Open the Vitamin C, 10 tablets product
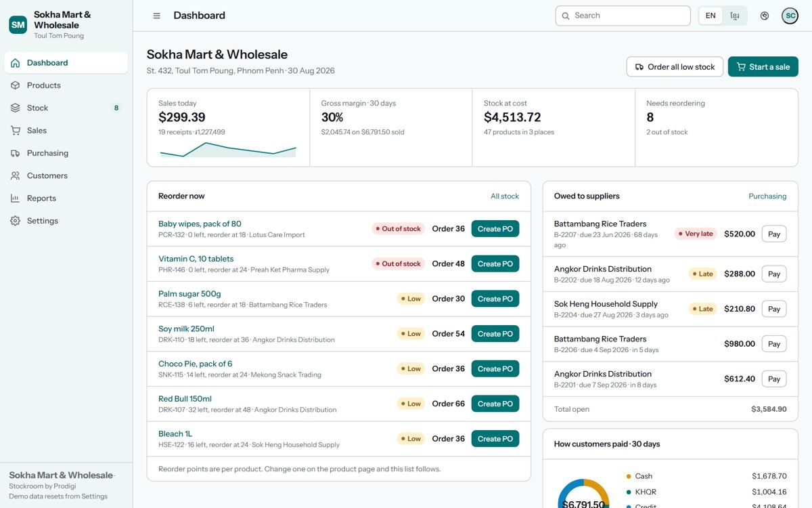The image size is (812, 508). (196, 259)
